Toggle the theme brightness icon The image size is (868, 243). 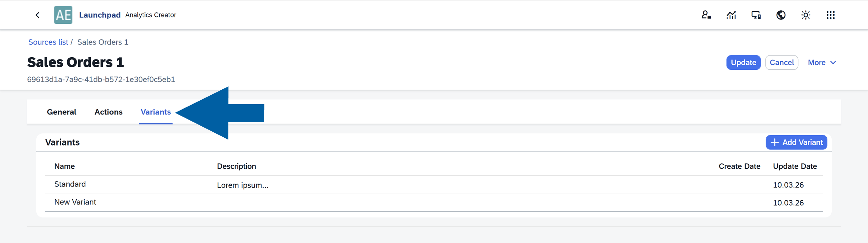[805, 15]
